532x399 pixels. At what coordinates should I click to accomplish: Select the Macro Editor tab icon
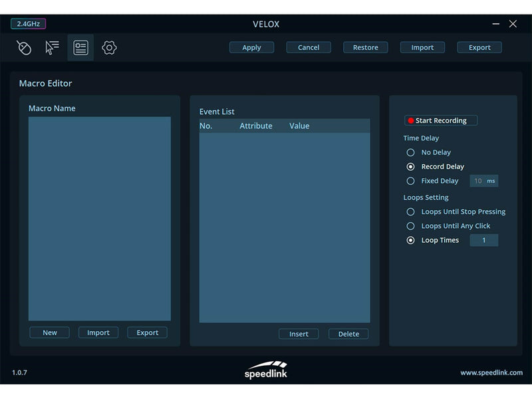coord(80,47)
